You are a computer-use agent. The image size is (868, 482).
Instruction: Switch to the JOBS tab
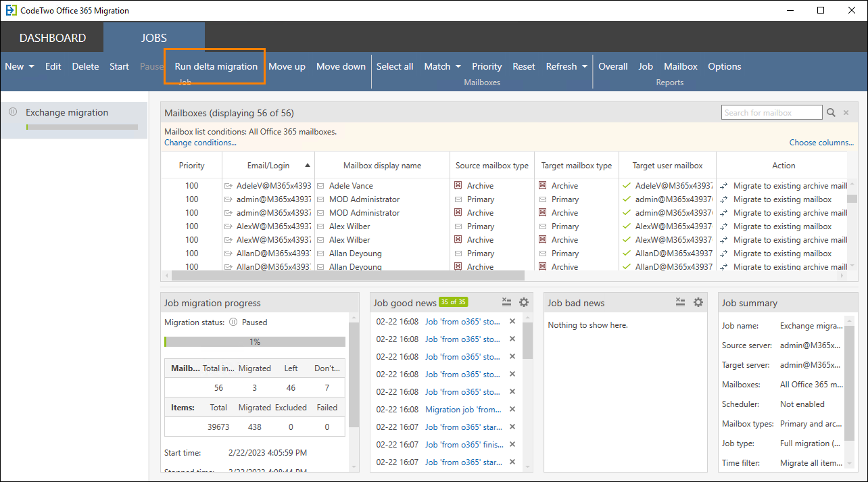(x=154, y=38)
